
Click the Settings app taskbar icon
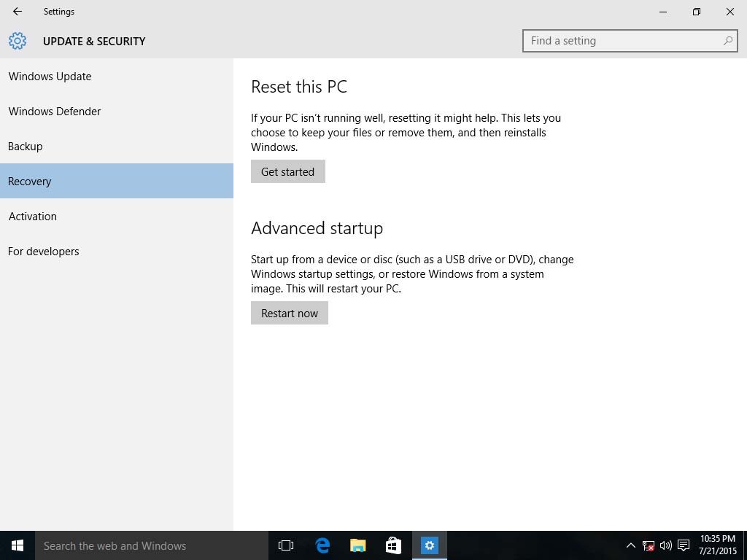click(429, 545)
